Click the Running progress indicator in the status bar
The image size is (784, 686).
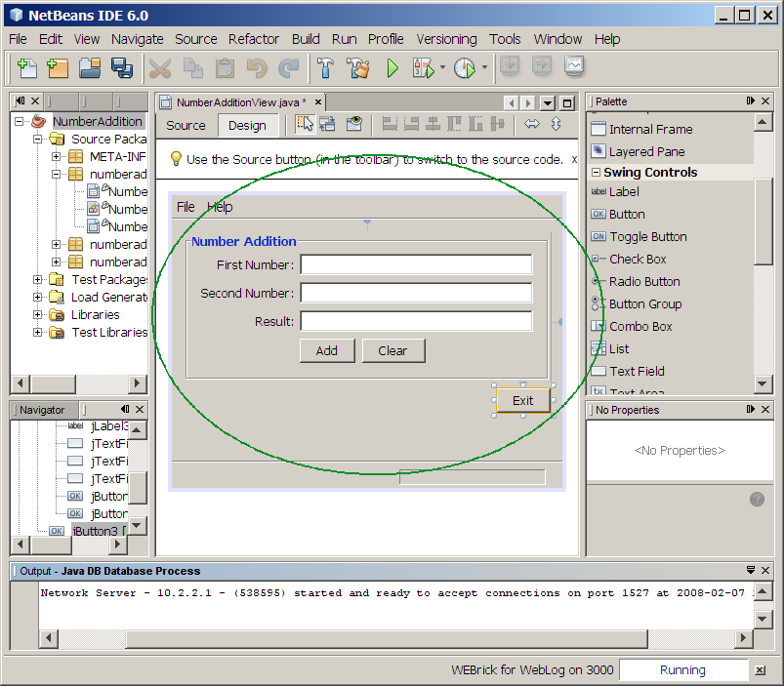(683, 670)
